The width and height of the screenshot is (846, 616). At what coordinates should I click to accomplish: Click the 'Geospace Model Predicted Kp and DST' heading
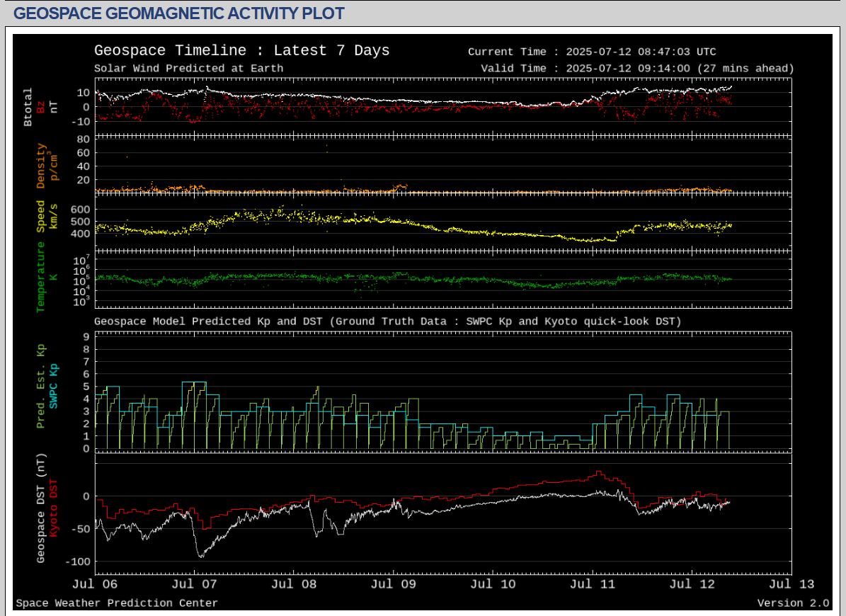coord(387,321)
